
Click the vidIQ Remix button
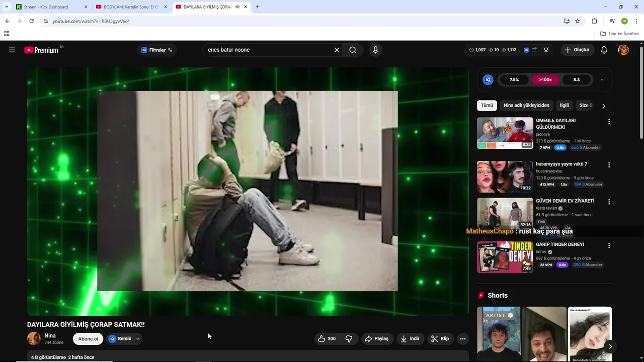click(120, 339)
